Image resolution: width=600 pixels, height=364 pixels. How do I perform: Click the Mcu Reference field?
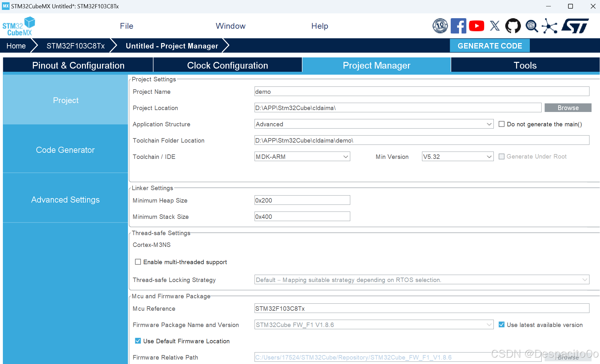click(x=422, y=308)
